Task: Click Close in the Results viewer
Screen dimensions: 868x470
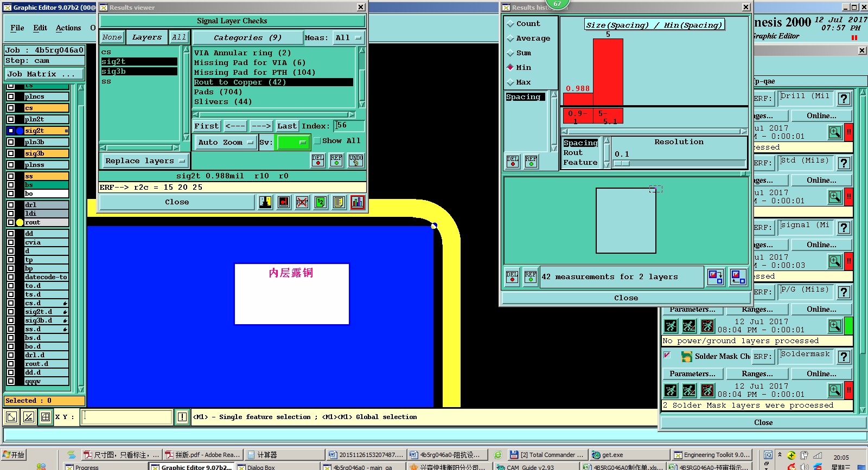Action: [x=177, y=202]
